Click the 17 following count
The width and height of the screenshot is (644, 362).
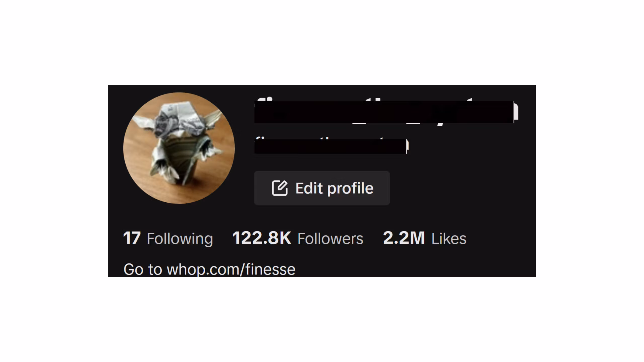tap(132, 238)
